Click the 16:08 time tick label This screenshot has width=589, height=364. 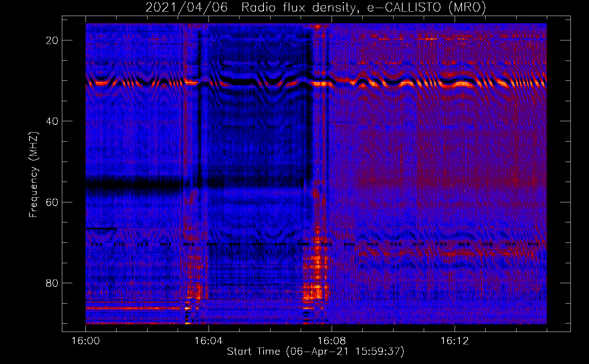point(332,341)
